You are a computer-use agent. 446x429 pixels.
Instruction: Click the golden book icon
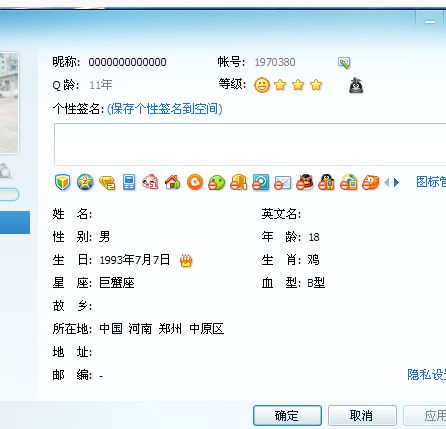[239, 182]
